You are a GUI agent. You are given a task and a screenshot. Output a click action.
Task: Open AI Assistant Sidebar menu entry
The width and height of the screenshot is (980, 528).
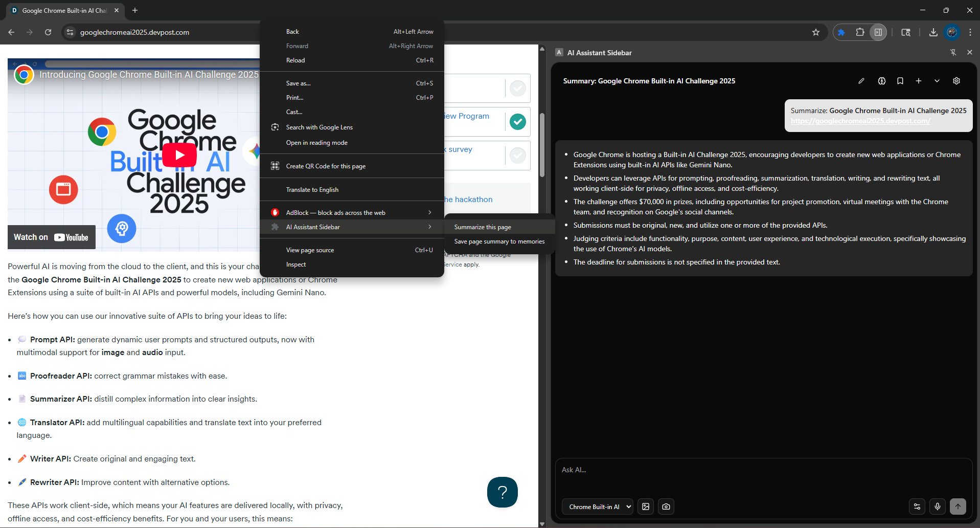(352, 227)
